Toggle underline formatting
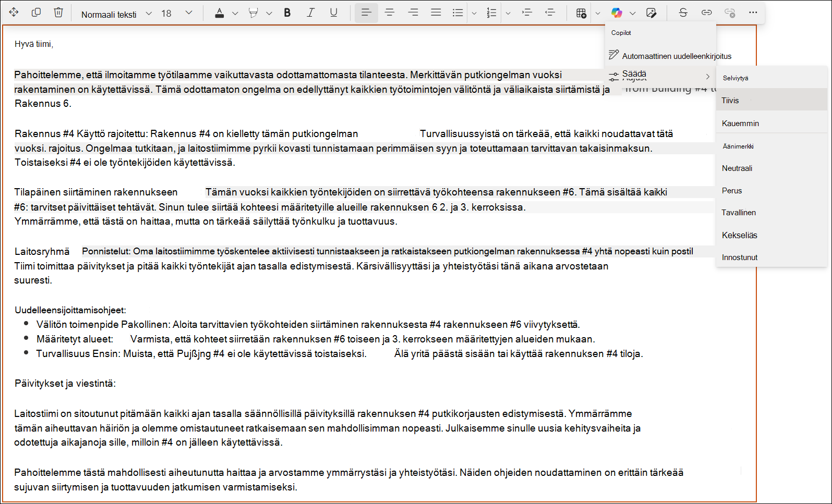The height and width of the screenshot is (504, 832). [x=333, y=13]
